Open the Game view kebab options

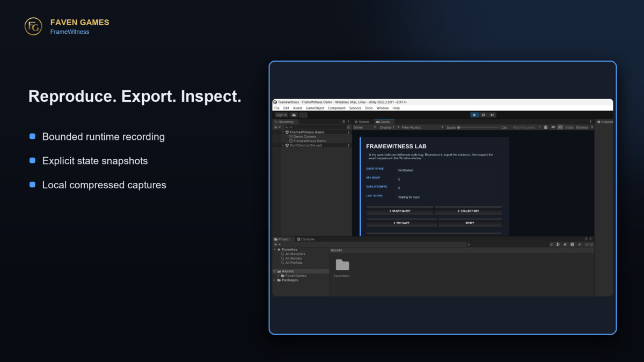pos(590,122)
